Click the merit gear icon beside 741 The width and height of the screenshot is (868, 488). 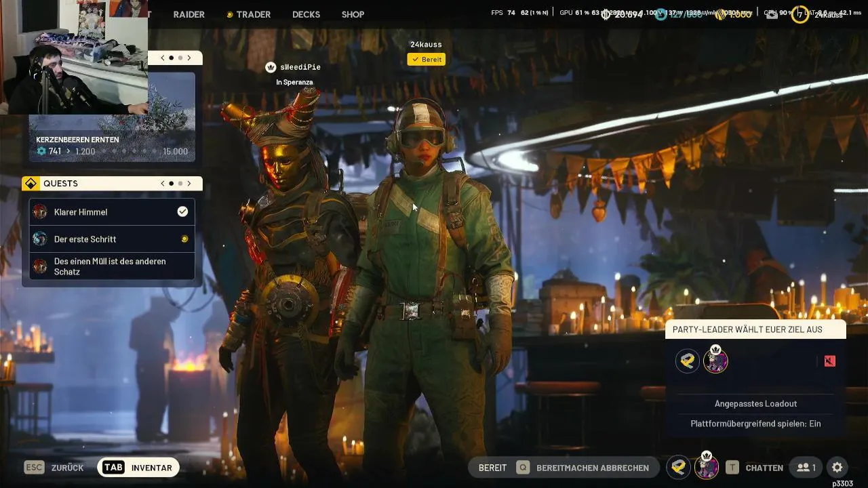(x=41, y=151)
